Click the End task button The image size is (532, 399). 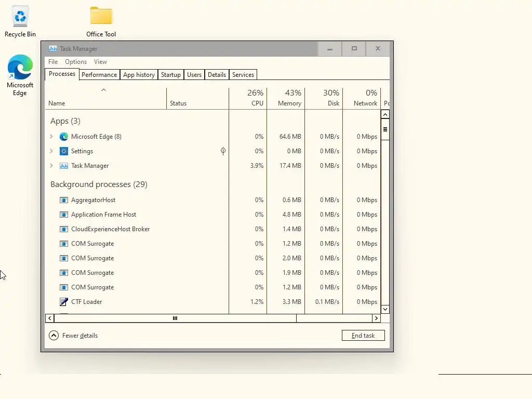[x=363, y=336]
